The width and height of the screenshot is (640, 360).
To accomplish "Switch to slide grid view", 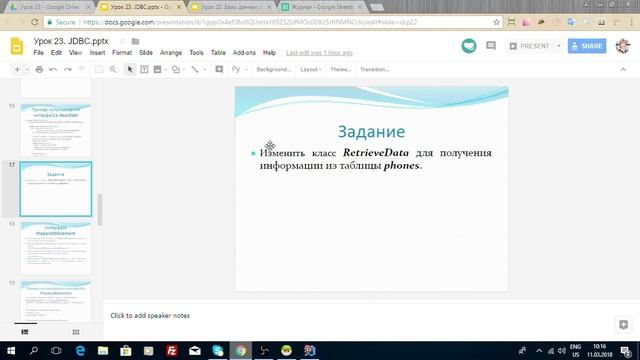I will coord(76,332).
